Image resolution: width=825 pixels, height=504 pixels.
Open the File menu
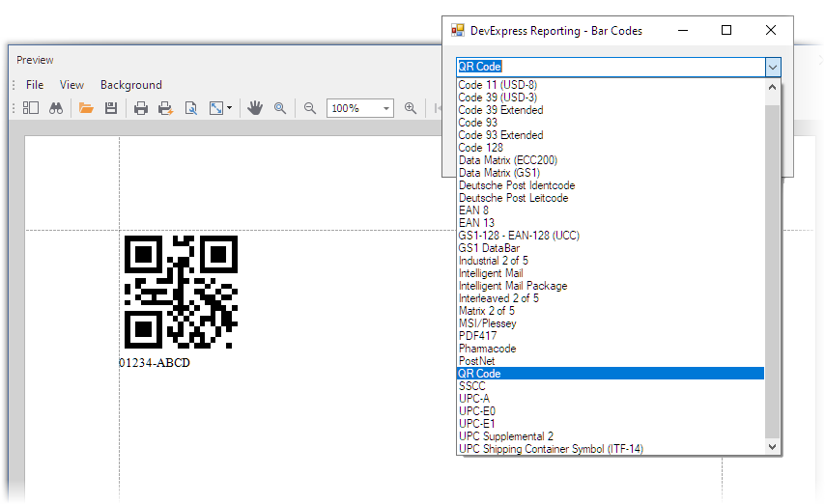pos(35,85)
